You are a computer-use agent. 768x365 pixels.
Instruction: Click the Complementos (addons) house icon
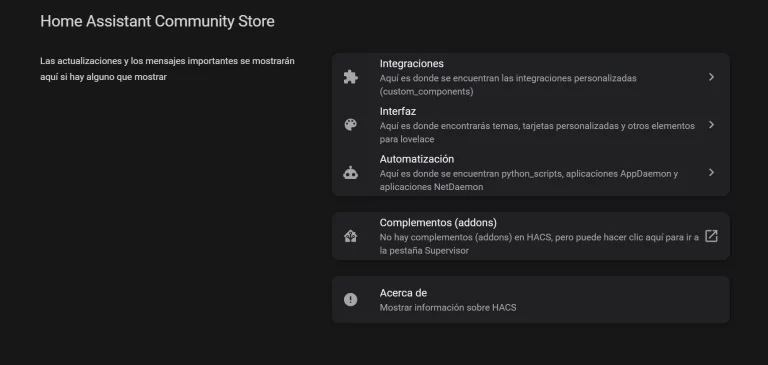pyautogui.click(x=351, y=236)
